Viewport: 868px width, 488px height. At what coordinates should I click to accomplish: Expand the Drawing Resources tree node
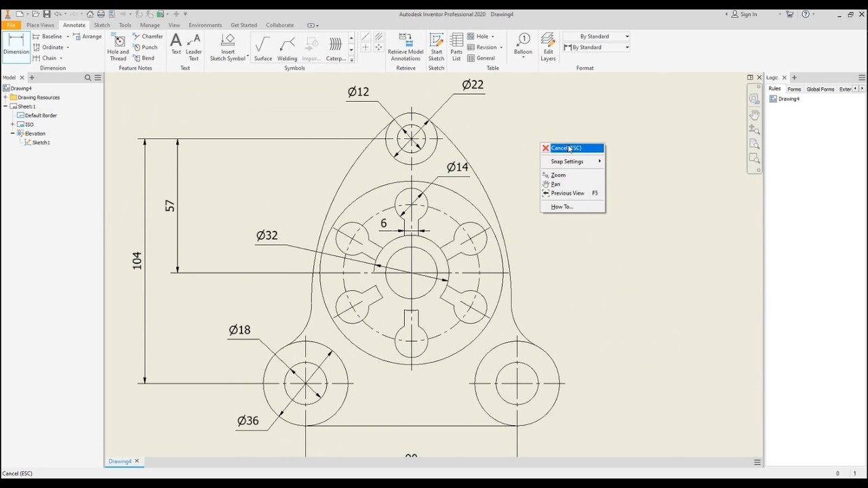tap(5, 98)
